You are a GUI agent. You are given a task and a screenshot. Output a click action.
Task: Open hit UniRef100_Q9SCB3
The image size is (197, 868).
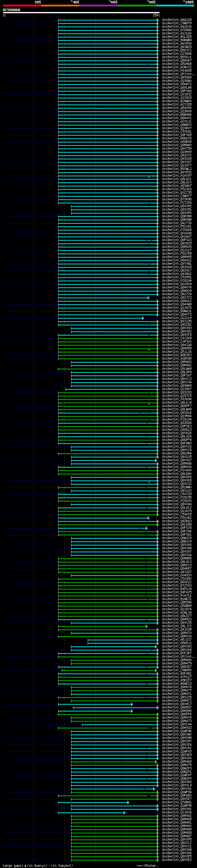(x=177, y=392)
